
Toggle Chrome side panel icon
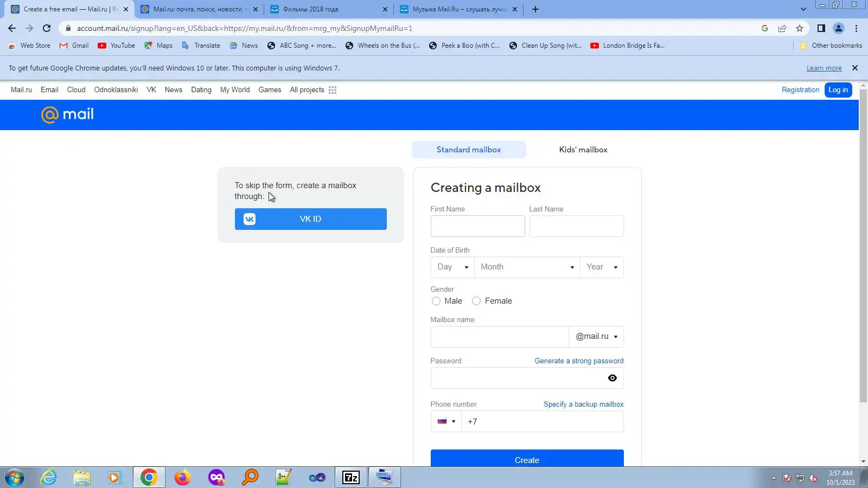(821, 28)
